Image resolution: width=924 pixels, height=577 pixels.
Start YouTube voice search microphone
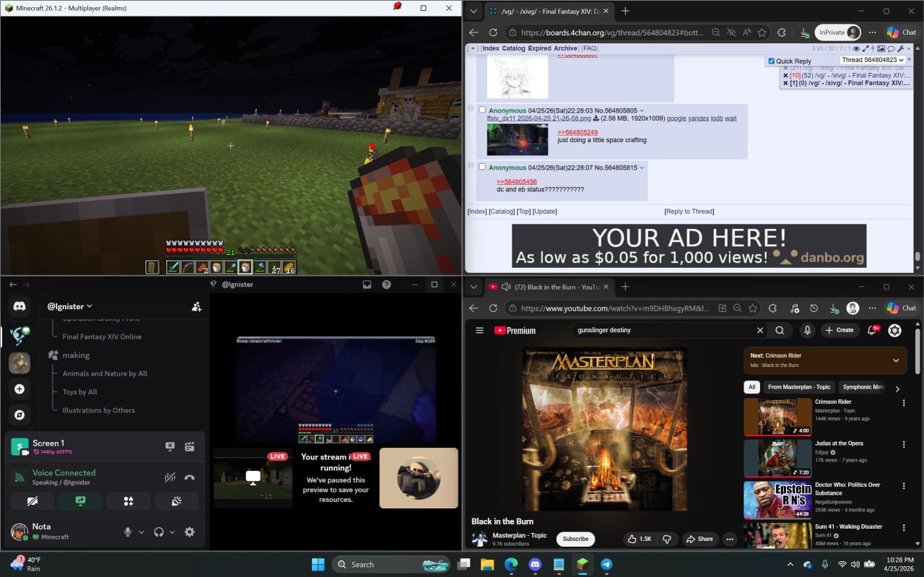pos(807,330)
